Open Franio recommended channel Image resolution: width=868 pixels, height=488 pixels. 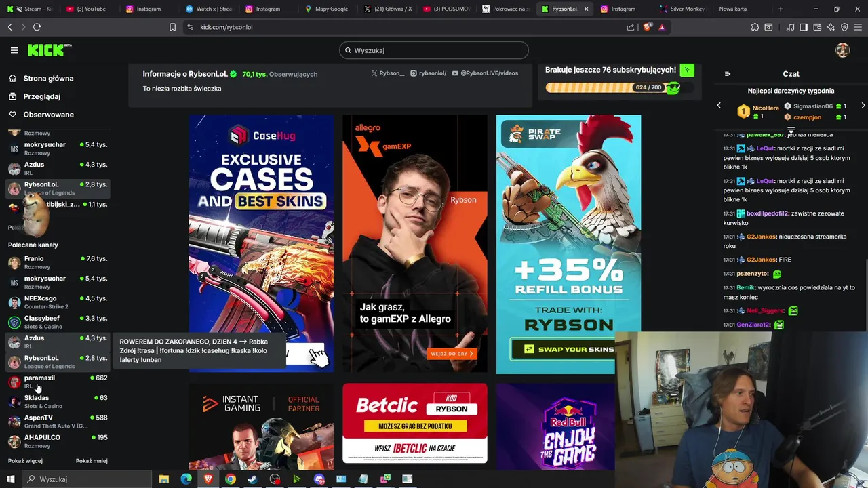click(57, 262)
